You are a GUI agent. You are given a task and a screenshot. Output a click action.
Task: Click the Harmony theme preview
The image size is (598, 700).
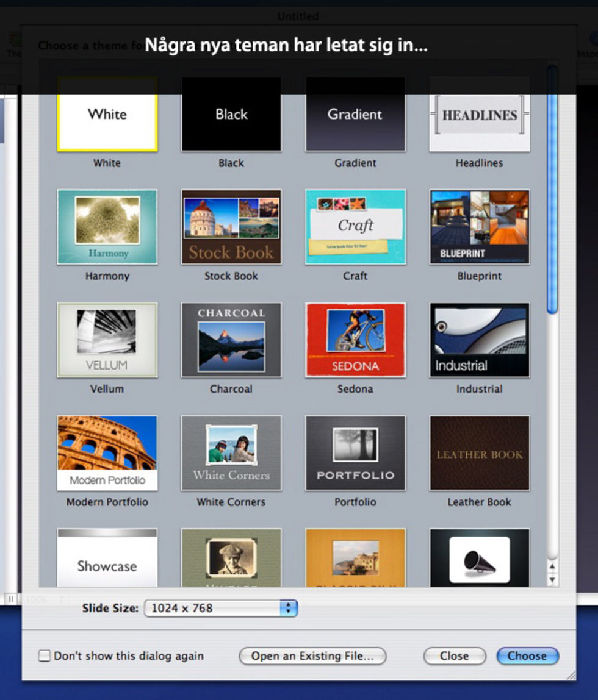pos(107,227)
